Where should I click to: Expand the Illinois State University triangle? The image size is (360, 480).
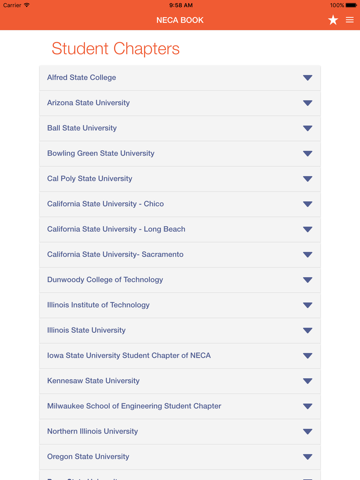tap(308, 330)
